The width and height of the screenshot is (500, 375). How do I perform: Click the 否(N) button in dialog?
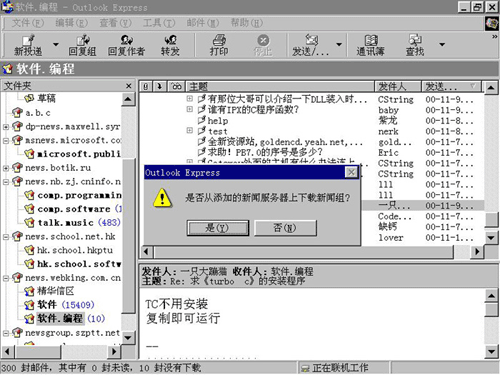285,228
